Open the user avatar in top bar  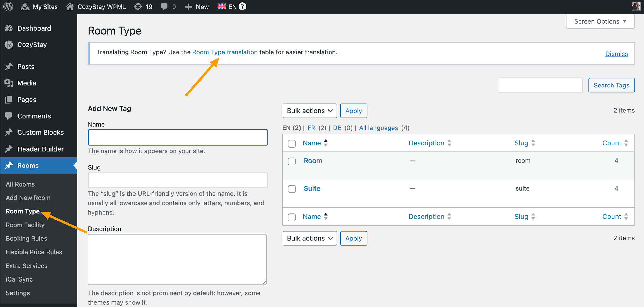[636, 6]
